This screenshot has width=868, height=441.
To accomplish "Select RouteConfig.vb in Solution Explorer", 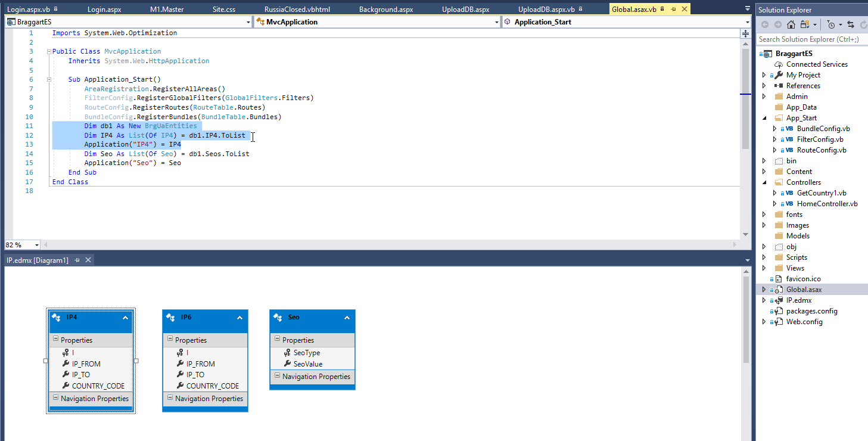I will point(822,150).
